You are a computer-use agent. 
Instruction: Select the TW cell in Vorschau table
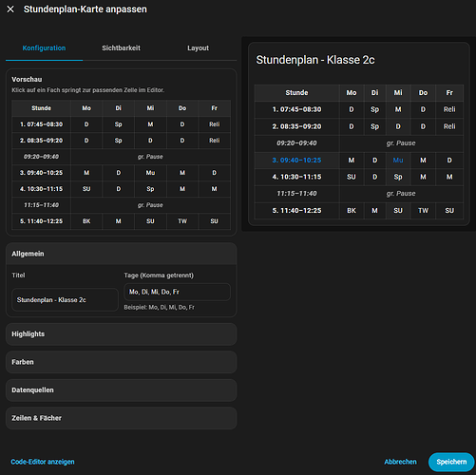(x=182, y=221)
